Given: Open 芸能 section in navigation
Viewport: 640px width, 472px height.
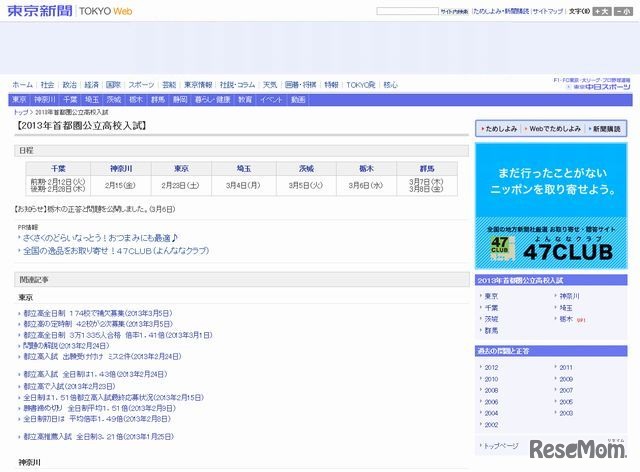Looking at the screenshot, I should pos(169,85).
